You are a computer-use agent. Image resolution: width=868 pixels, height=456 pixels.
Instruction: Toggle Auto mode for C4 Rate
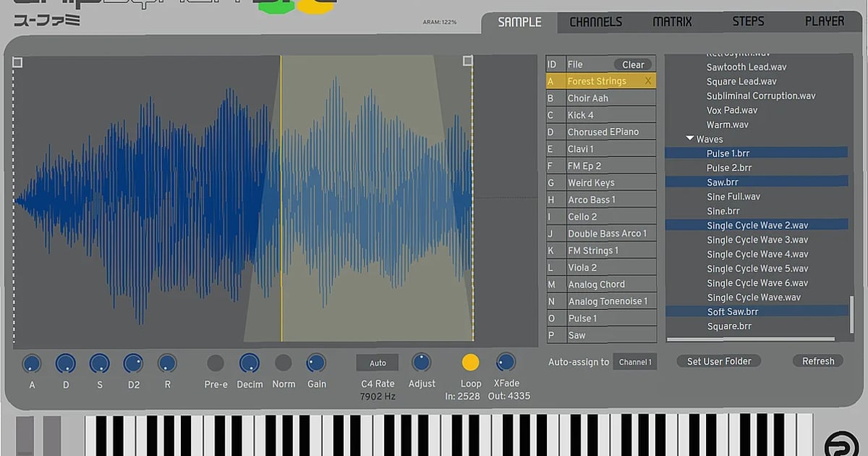(377, 362)
